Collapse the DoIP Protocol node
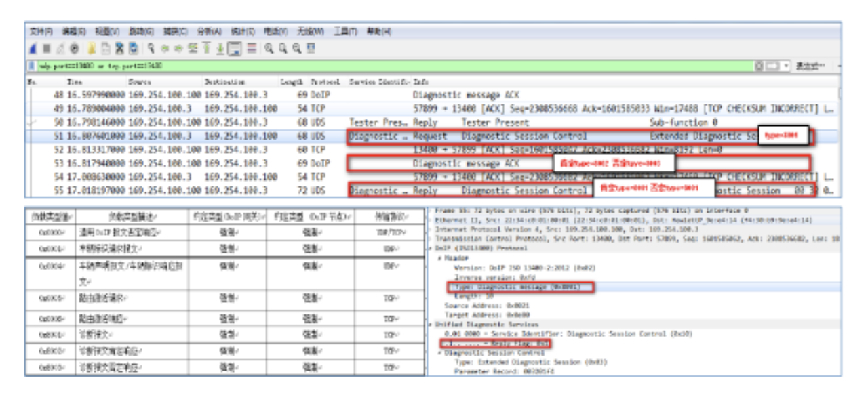The width and height of the screenshot is (868, 393). tap(430, 249)
